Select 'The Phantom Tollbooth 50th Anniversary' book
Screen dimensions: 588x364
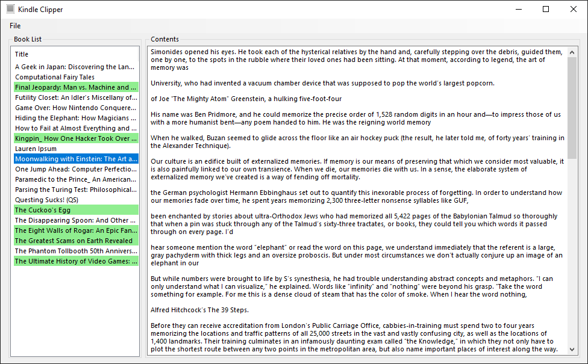point(76,251)
